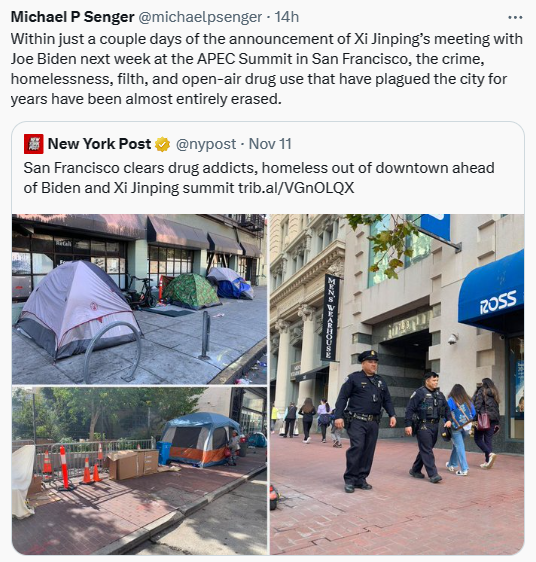Open the 14h timestamp link
This screenshot has width=536, height=562.
coord(286,17)
